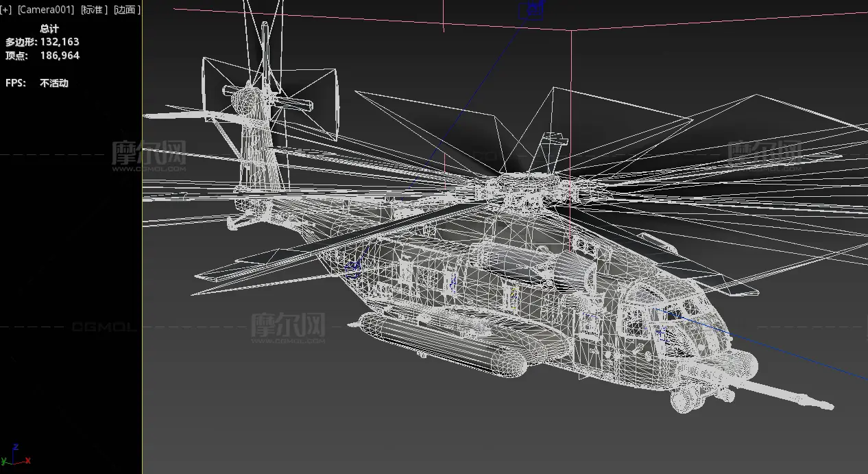This screenshot has width=868, height=474.
Task: Click the red X axis label
Action: (x=27, y=461)
